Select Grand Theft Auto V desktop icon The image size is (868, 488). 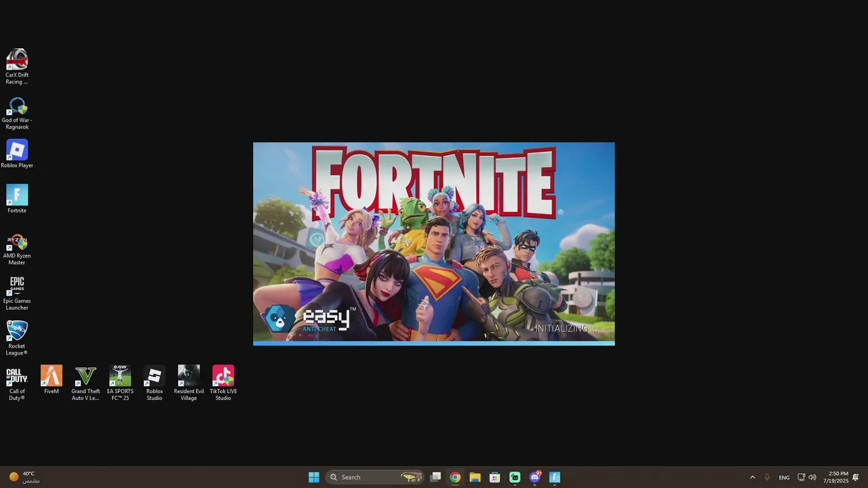pos(85,383)
